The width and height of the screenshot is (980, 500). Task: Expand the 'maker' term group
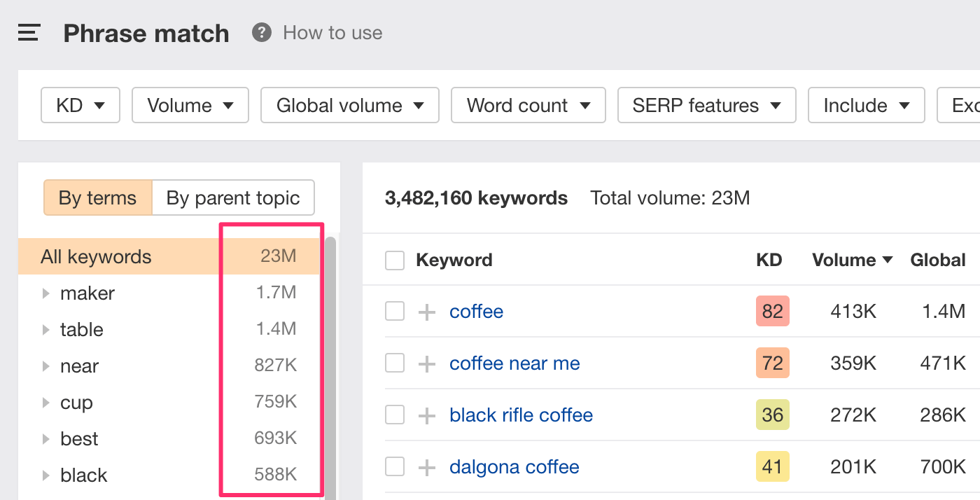46,293
